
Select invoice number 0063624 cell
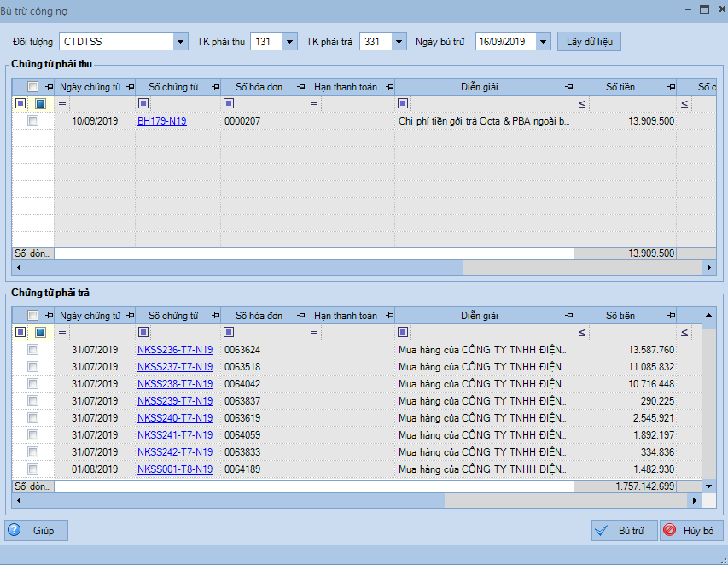[263, 350]
